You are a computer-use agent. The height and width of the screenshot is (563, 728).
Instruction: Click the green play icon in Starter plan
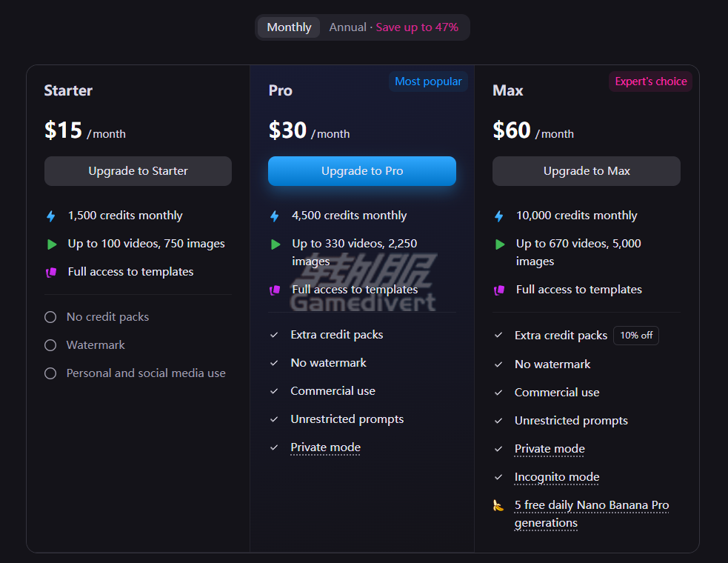pos(51,244)
